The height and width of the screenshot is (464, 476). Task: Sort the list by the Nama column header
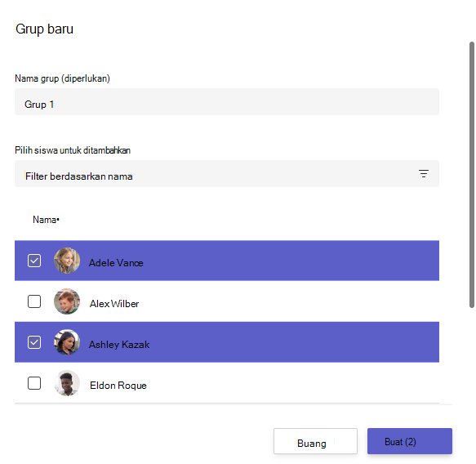click(x=46, y=220)
